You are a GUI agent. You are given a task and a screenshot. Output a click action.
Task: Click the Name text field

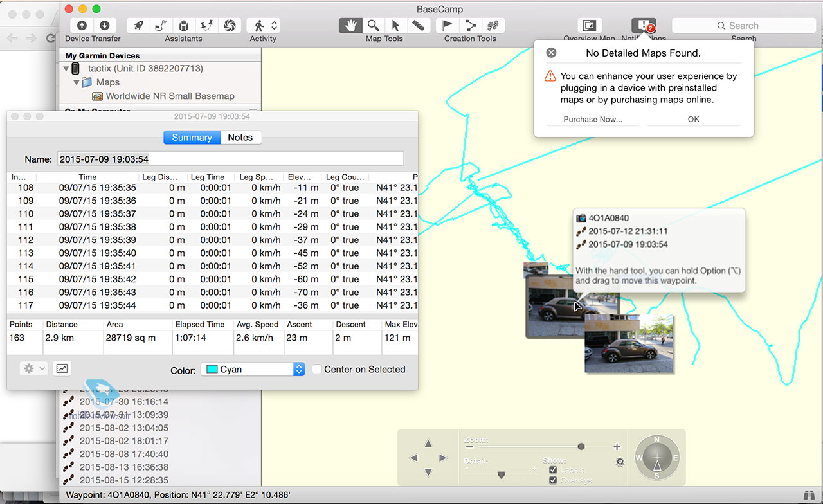(x=231, y=159)
